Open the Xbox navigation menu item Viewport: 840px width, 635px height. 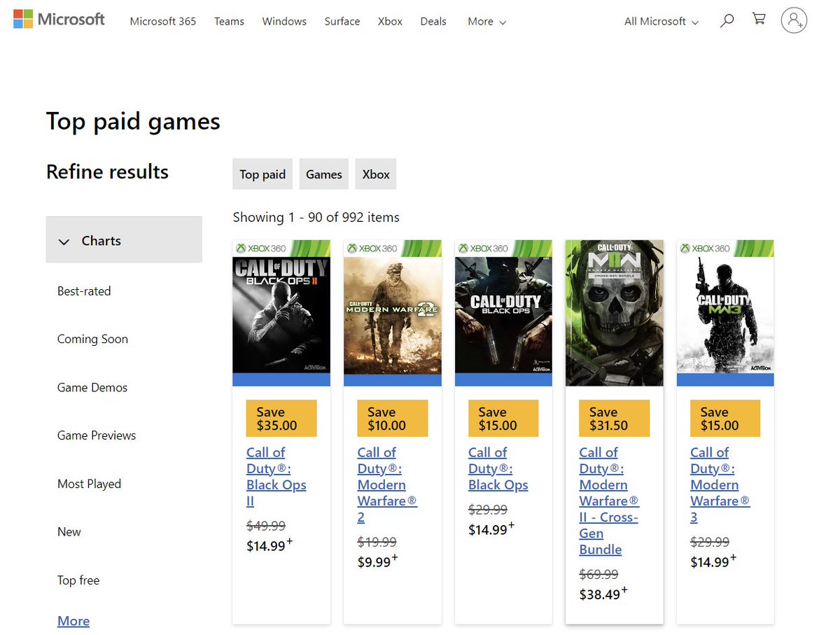point(390,22)
